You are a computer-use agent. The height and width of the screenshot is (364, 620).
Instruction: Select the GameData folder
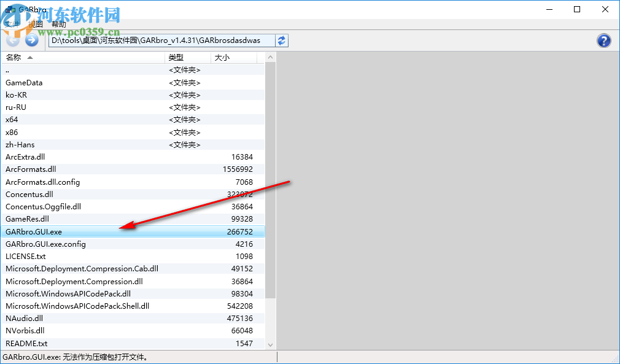[133, 83]
